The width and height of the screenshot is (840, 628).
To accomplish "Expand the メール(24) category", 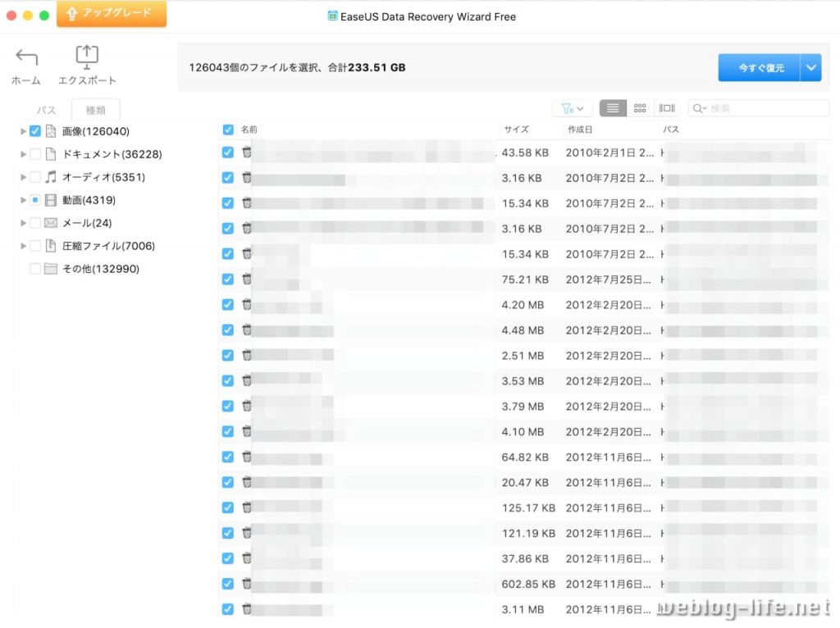I will [x=23, y=223].
